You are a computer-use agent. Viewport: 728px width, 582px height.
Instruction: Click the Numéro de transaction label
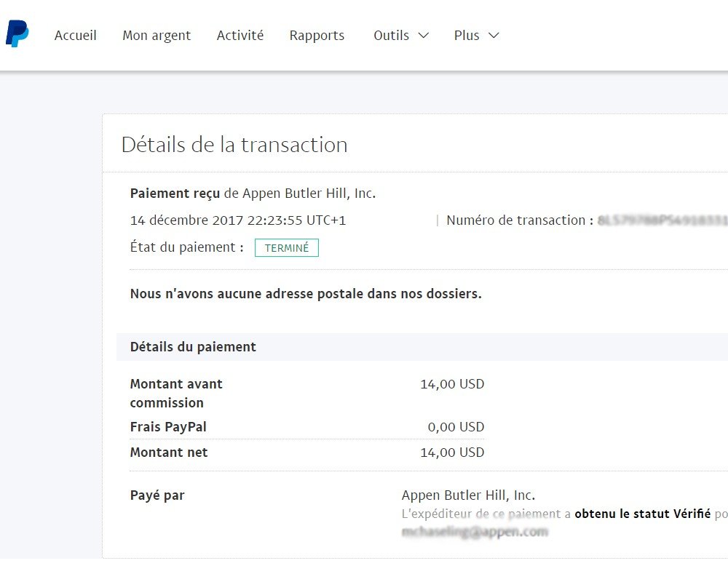(520, 220)
